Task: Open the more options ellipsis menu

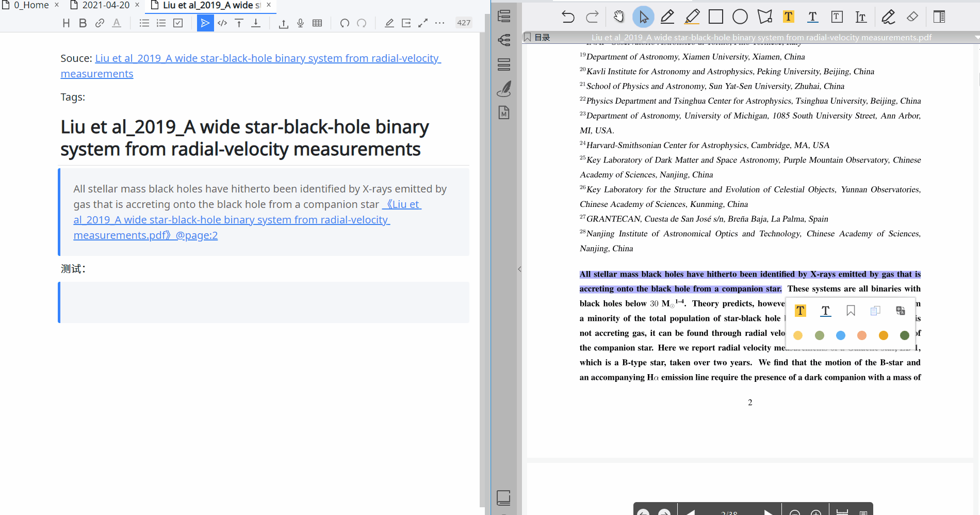Action: [x=439, y=23]
